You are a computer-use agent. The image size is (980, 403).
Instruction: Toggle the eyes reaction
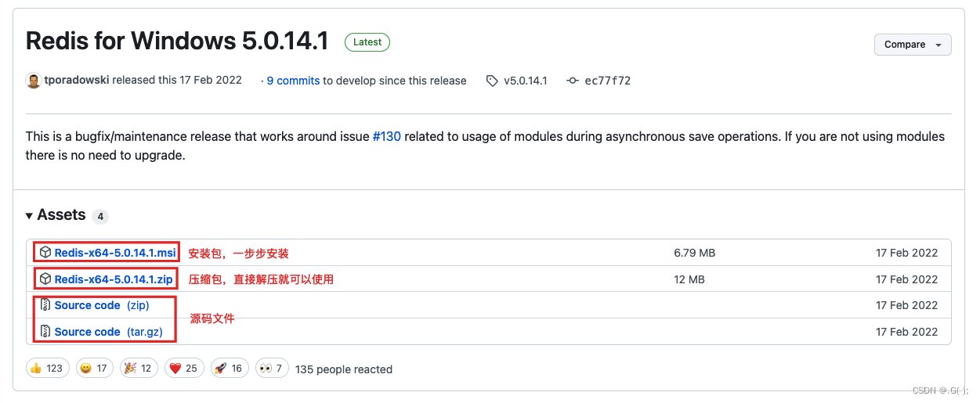pos(271,369)
